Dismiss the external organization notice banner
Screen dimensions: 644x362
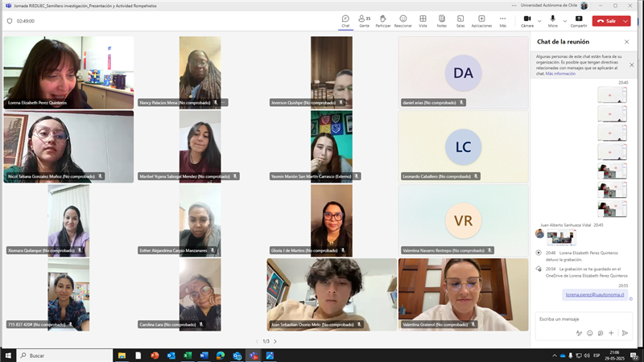632,65
